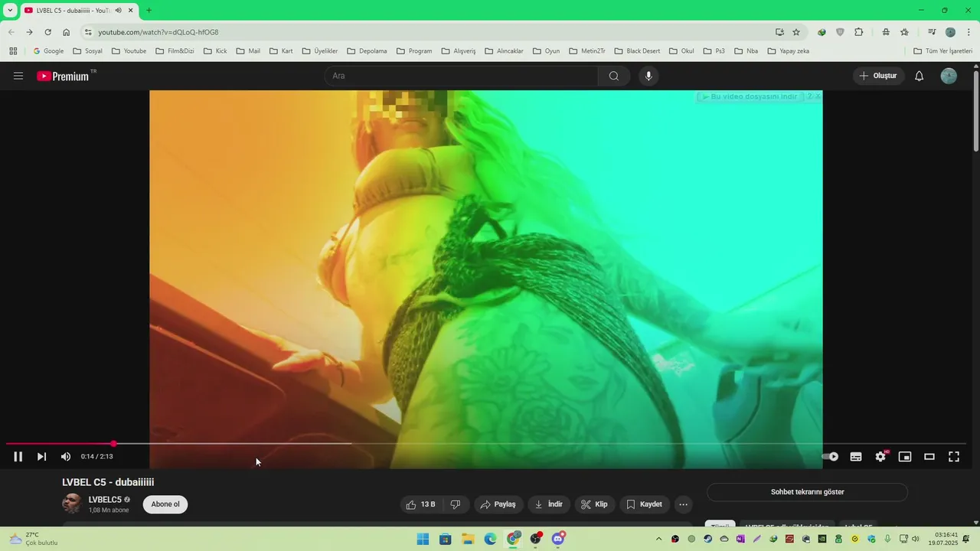
Task: Reload the page
Action: pyautogui.click(x=47, y=32)
